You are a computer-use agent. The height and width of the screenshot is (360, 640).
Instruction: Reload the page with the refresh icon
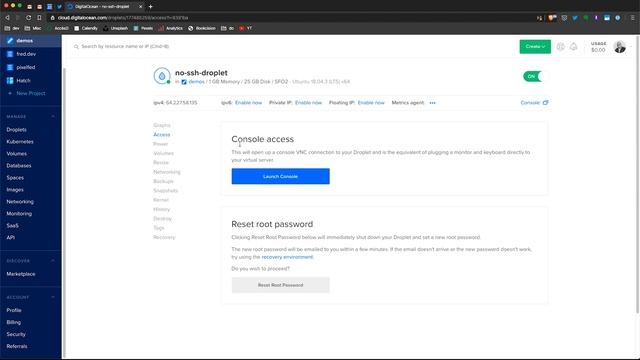click(29, 18)
